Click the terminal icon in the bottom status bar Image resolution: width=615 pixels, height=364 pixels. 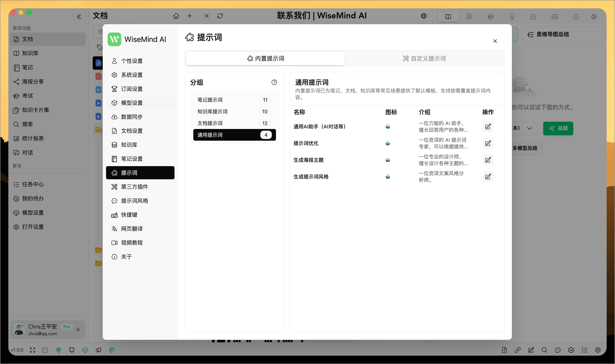click(45, 350)
